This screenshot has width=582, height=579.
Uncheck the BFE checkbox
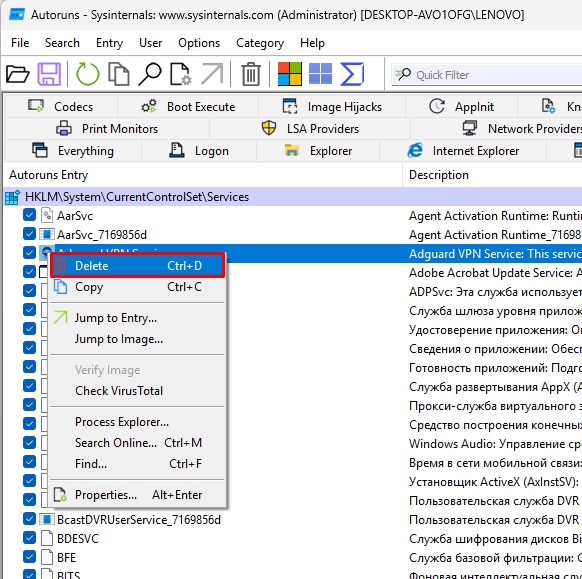(x=29, y=556)
